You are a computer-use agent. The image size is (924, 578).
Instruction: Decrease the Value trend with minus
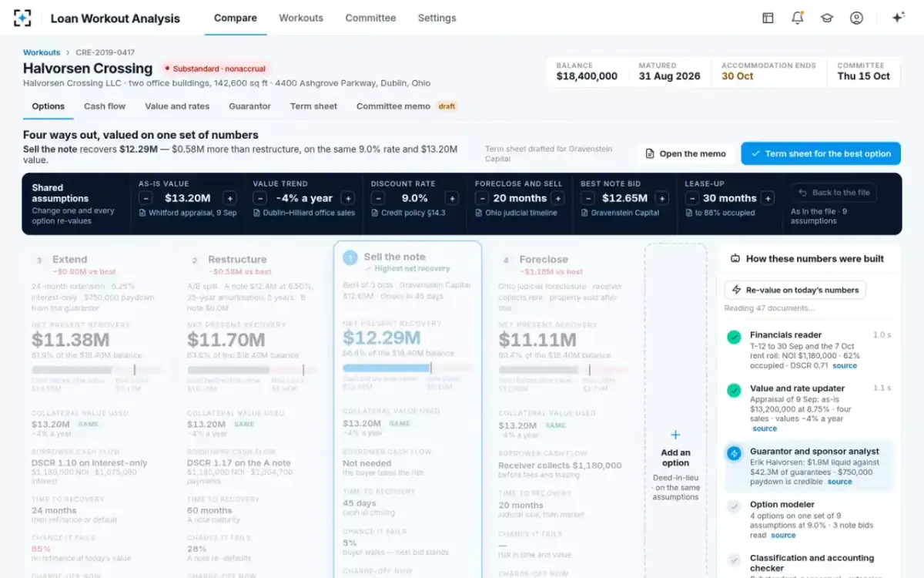[259, 198]
